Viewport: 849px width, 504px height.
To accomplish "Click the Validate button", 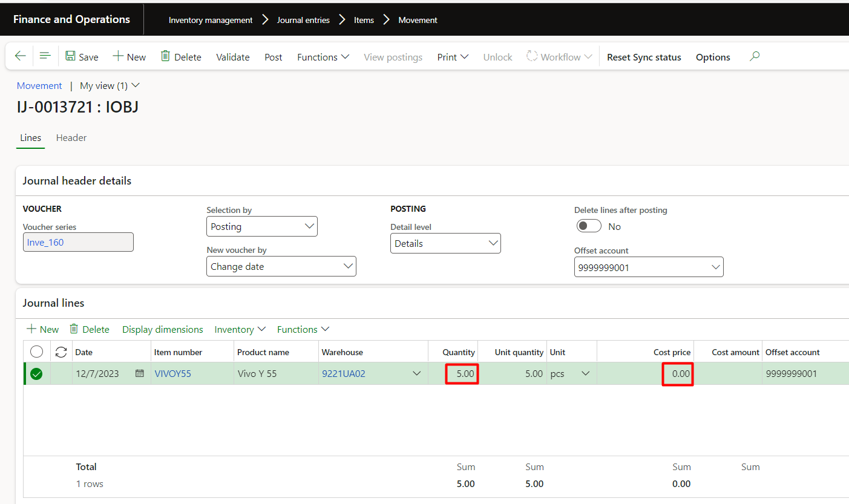I will pyautogui.click(x=233, y=57).
